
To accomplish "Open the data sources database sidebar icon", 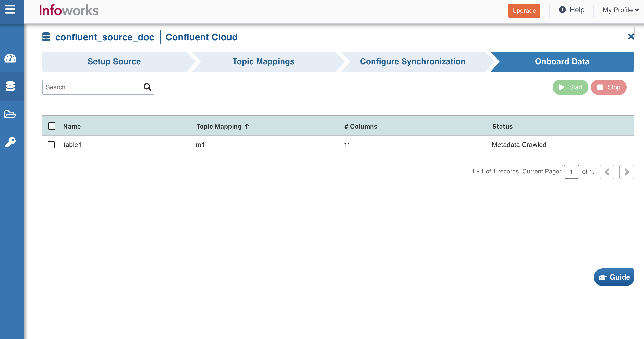I will pyautogui.click(x=10, y=86).
